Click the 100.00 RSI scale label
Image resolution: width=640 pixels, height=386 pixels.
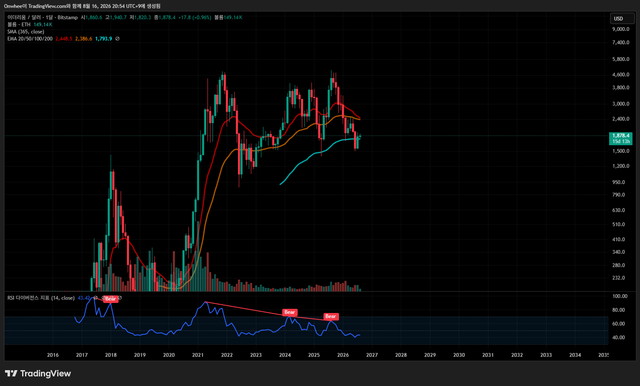click(620, 296)
